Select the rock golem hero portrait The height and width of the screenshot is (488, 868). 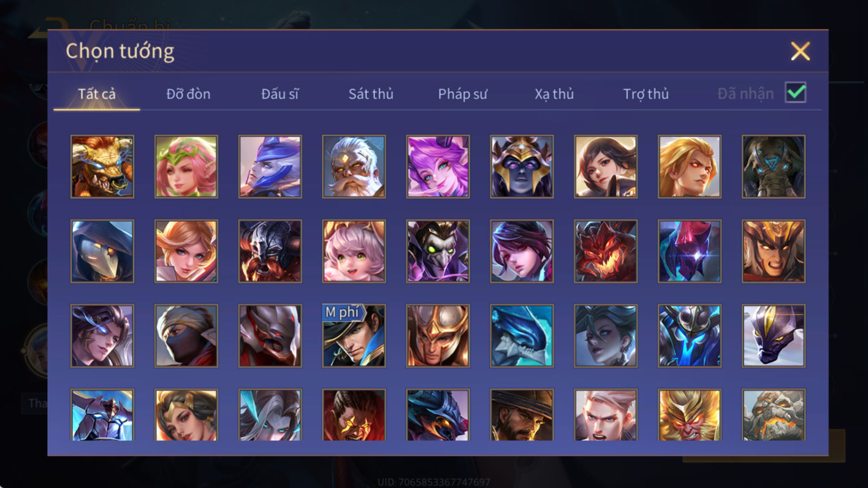(x=774, y=415)
